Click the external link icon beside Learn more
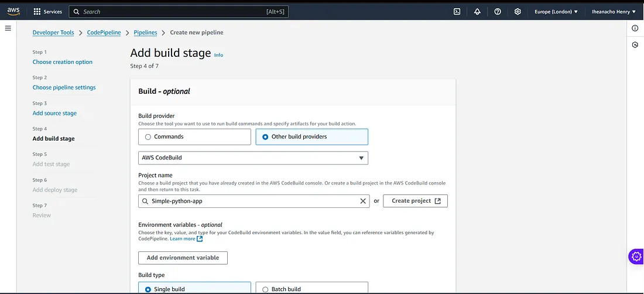Screen dimensions: 644x294 click(200, 238)
